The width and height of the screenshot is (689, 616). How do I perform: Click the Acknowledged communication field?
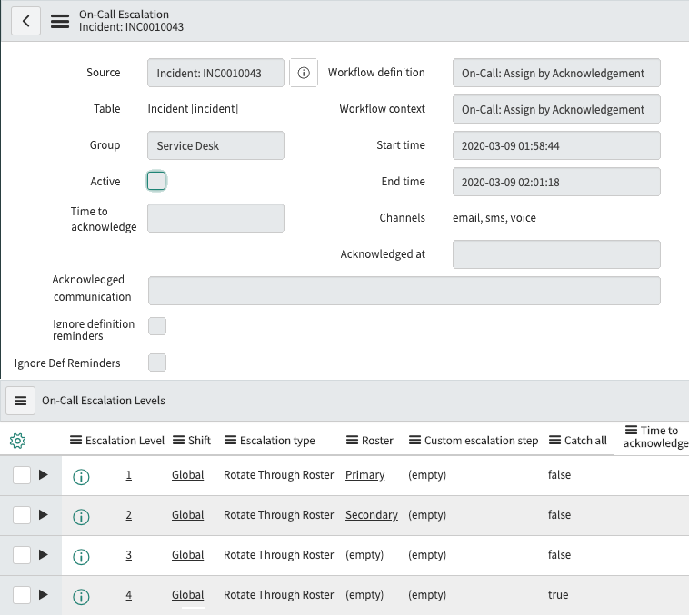click(404, 291)
